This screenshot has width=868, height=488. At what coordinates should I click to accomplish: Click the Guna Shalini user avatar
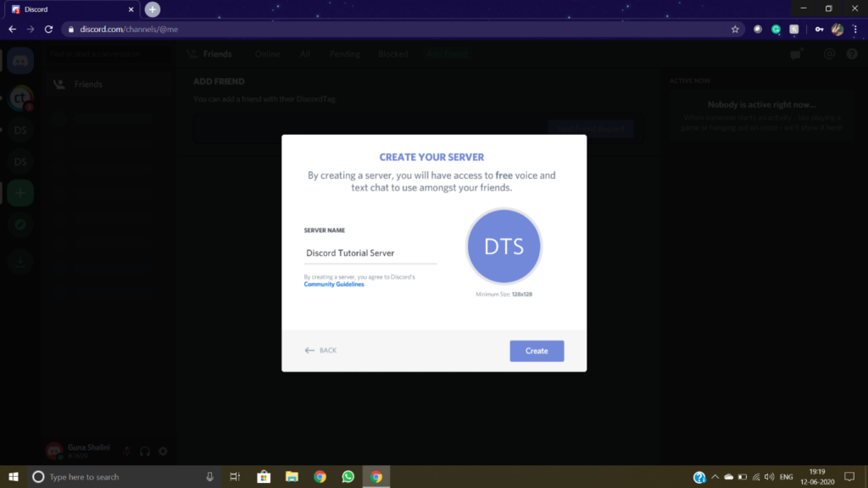(54, 452)
